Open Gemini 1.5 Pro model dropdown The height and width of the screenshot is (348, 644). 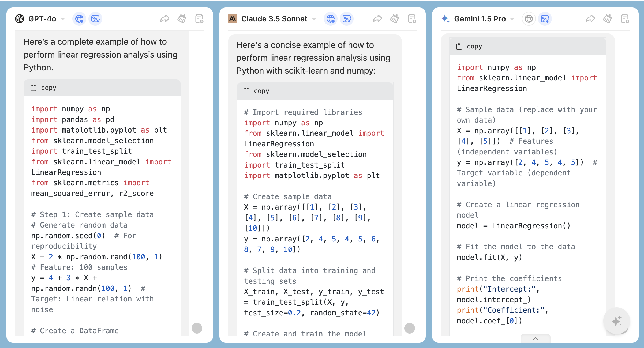(x=512, y=19)
